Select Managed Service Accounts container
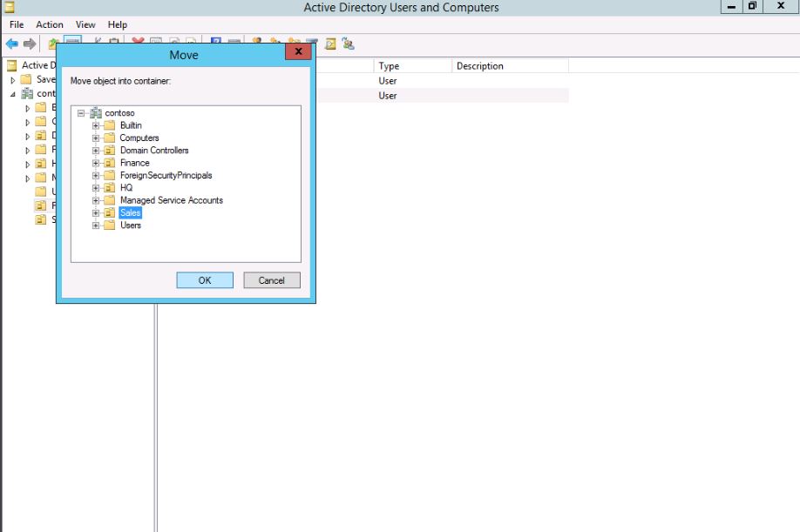 171,200
